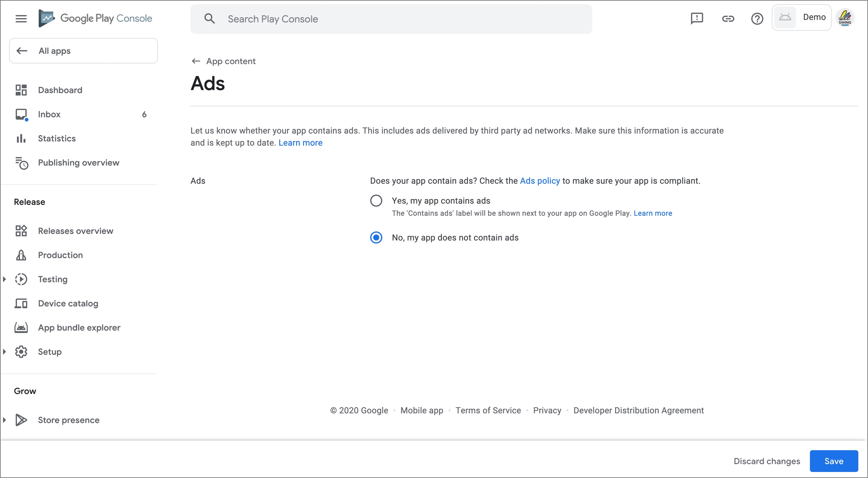
Task: Click the Testing circular play icon
Action: pyautogui.click(x=21, y=279)
